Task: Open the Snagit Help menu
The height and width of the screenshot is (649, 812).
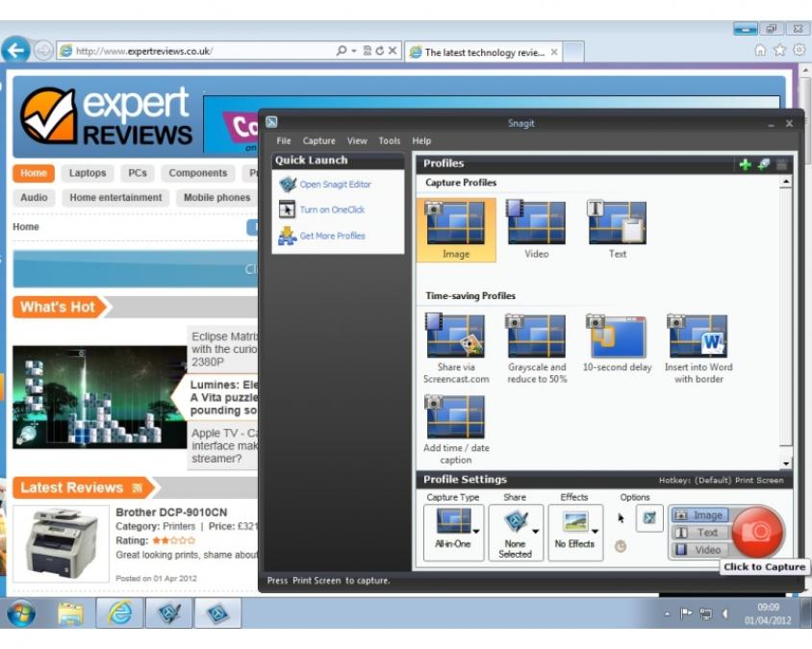Action: click(x=421, y=140)
